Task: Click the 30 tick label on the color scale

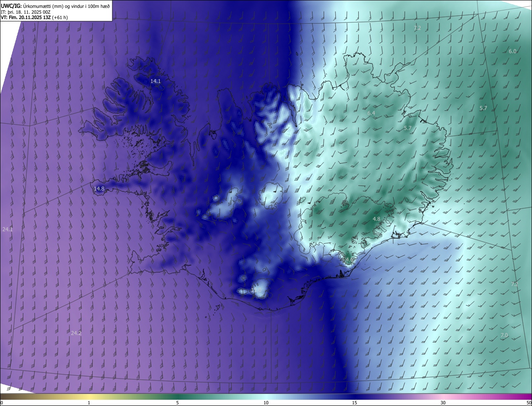Action: coord(443,403)
